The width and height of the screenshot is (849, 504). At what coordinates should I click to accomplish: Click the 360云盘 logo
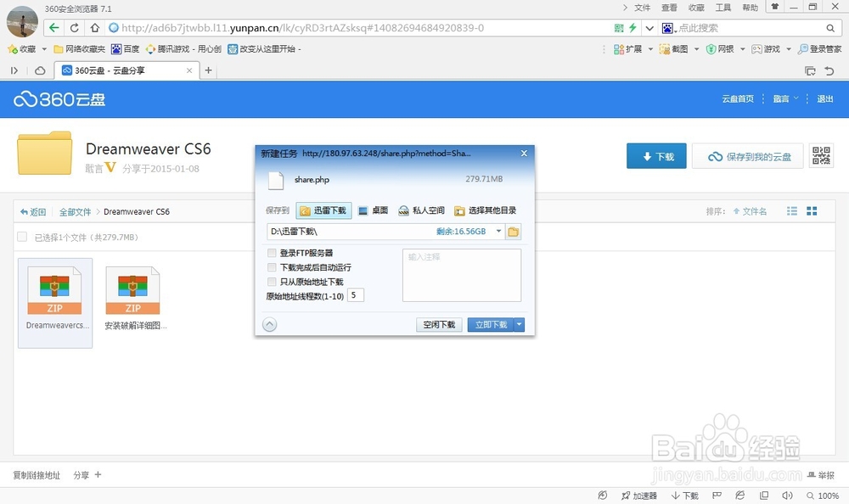[59, 99]
